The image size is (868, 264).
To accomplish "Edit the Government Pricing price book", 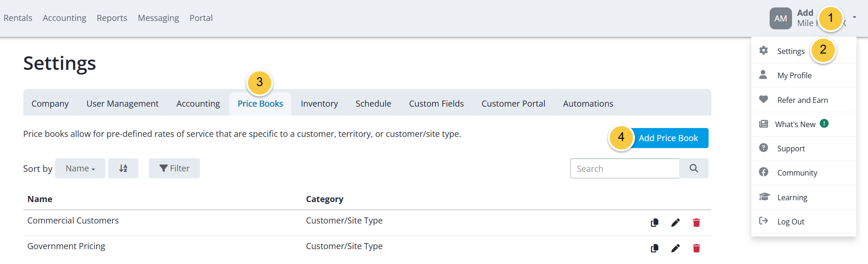I will (x=675, y=248).
